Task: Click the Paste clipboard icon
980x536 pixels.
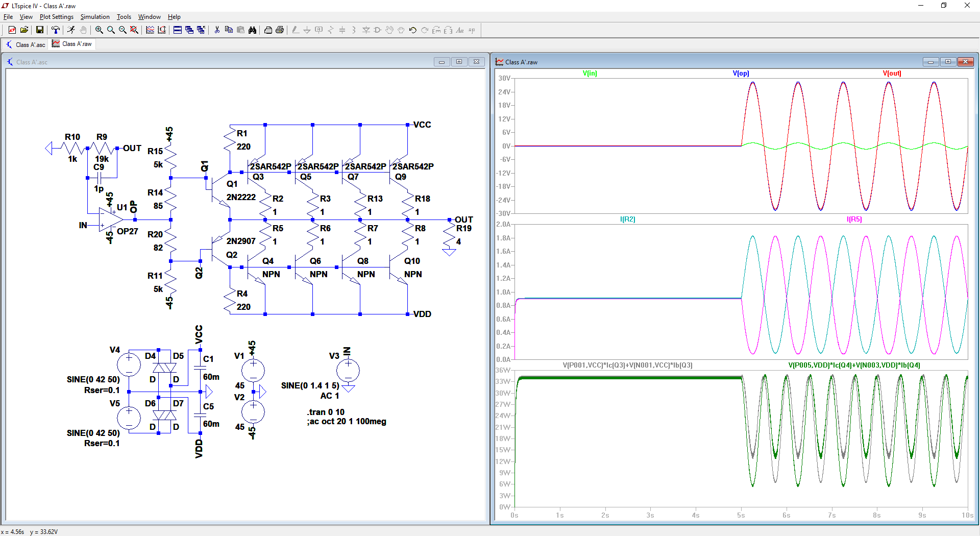Action: [240, 30]
